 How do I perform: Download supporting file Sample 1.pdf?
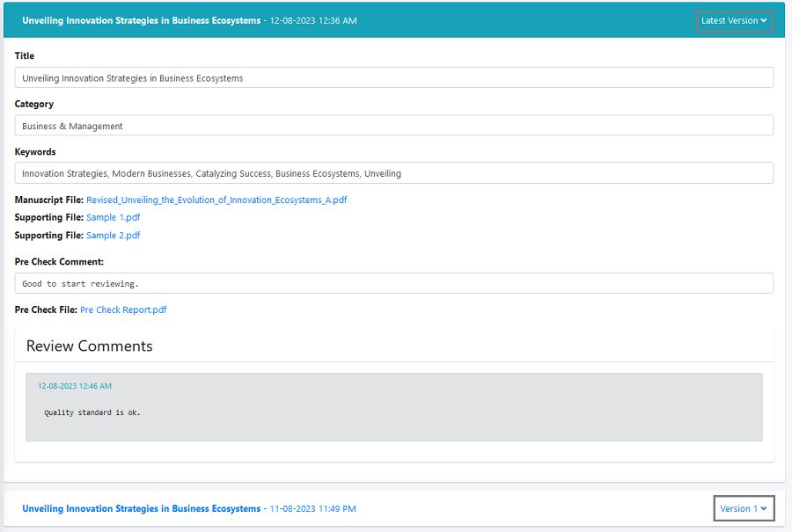113,217
